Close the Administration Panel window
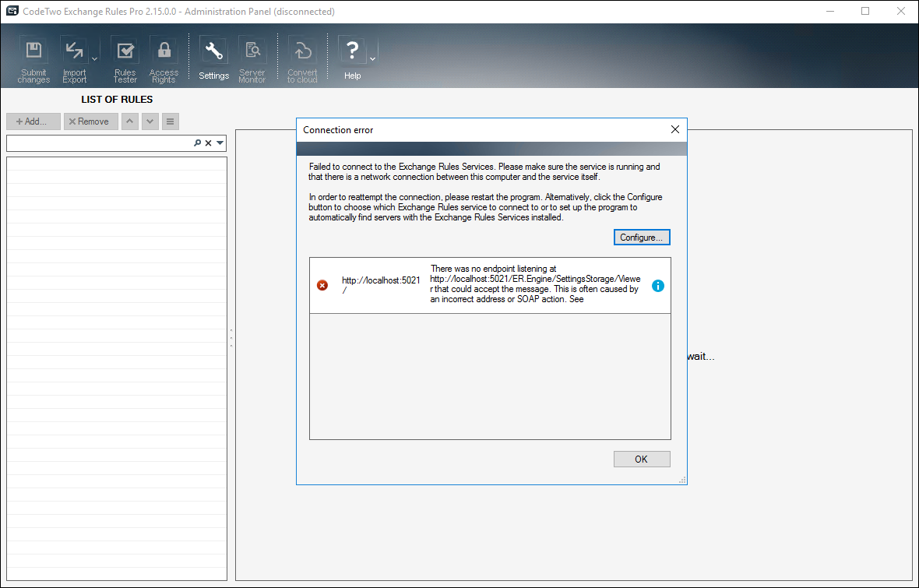919x588 pixels. point(901,11)
